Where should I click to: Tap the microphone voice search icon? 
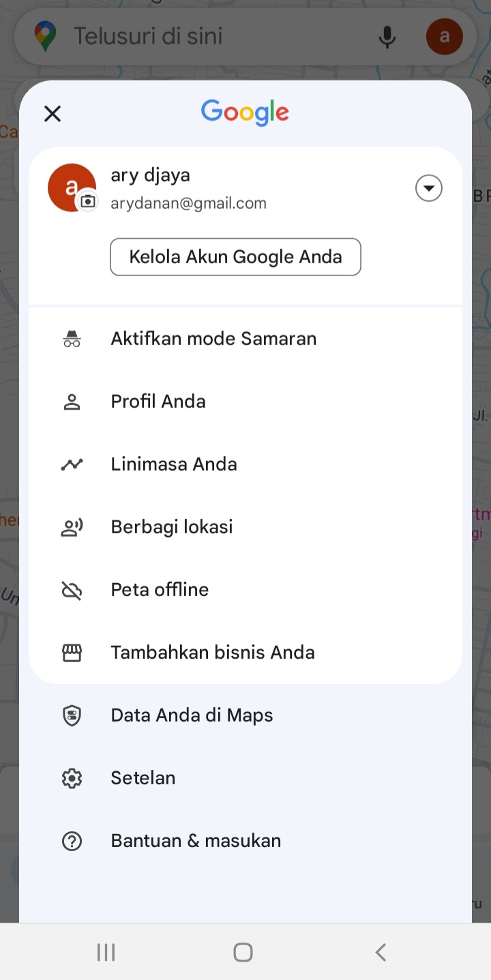click(x=387, y=36)
